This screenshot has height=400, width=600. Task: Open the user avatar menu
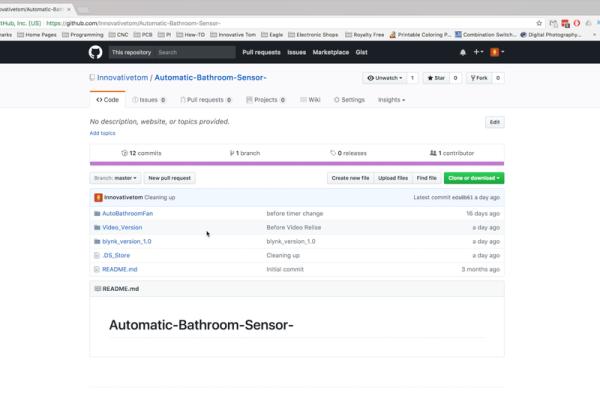[x=497, y=52]
